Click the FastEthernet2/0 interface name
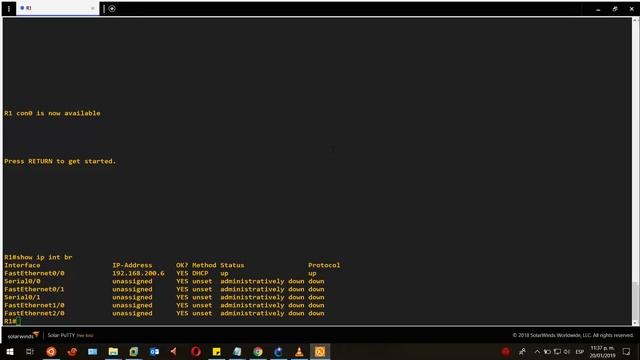The width and height of the screenshot is (640, 360). point(34,313)
